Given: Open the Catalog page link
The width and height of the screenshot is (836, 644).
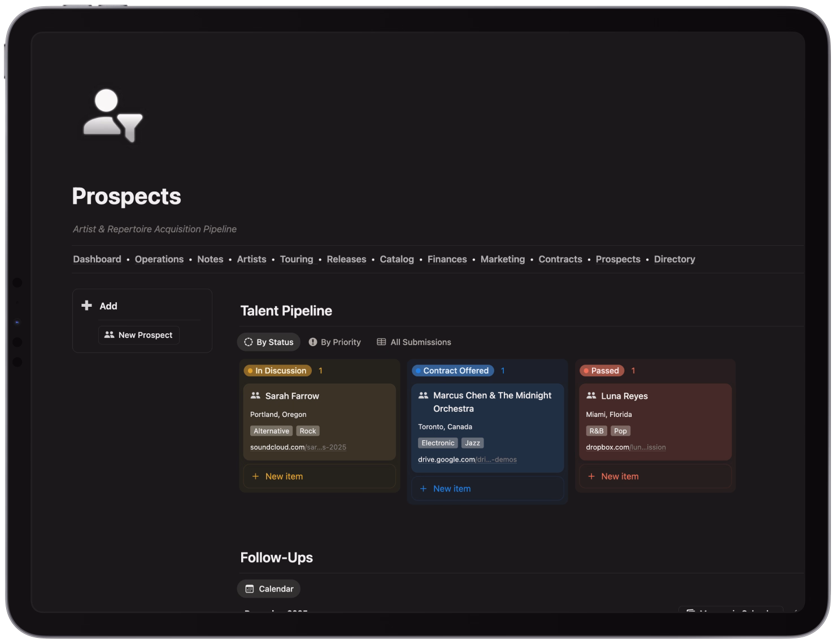Looking at the screenshot, I should 397,259.
